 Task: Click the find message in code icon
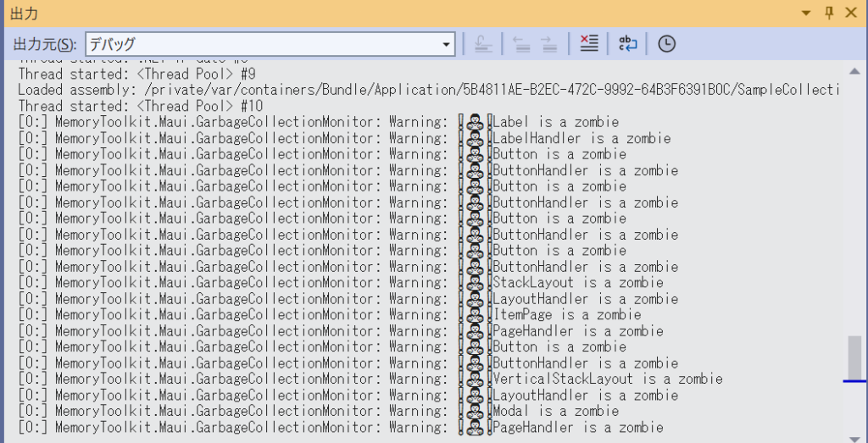coord(483,44)
